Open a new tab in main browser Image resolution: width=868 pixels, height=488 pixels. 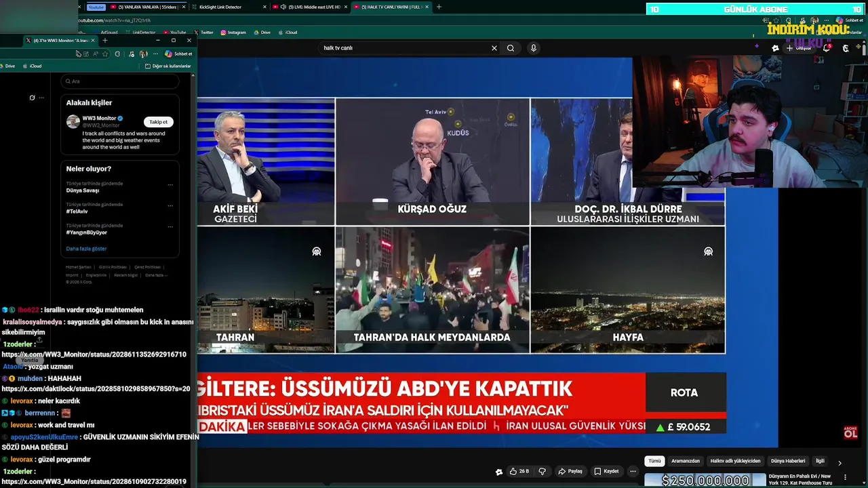point(439,7)
